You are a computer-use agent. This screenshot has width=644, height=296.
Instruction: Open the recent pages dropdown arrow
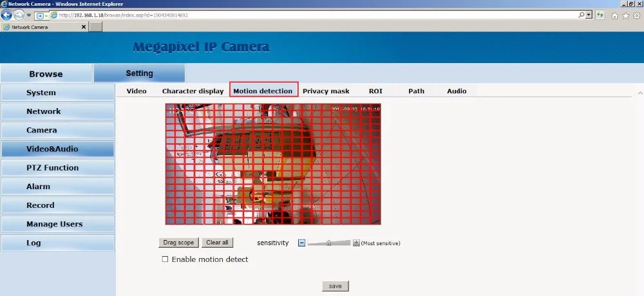click(x=29, y=15)
